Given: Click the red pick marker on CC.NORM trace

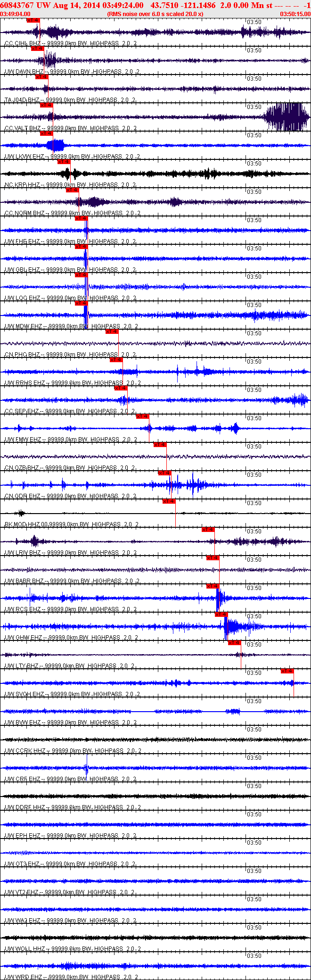Looking at the screenshot, I should click(x=73, y=190).
